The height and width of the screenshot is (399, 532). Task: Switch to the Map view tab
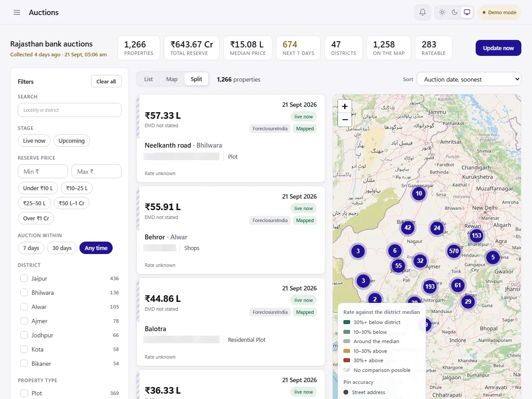[172, 79]
